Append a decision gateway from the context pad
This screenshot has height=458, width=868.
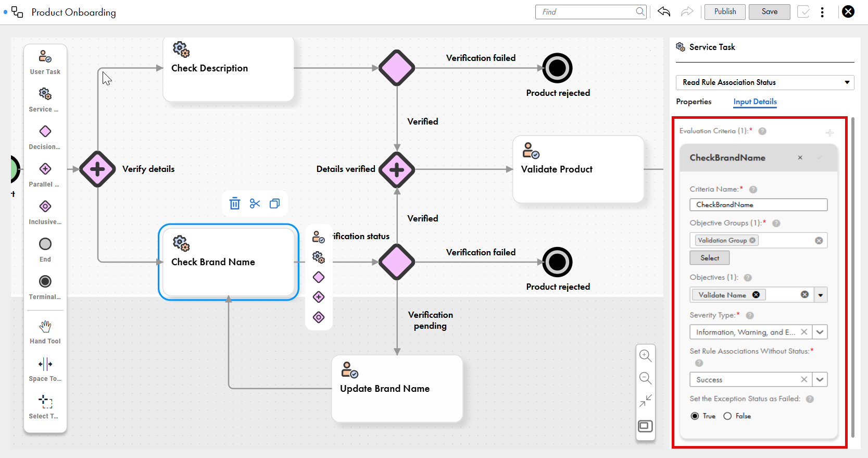(319, 277)
